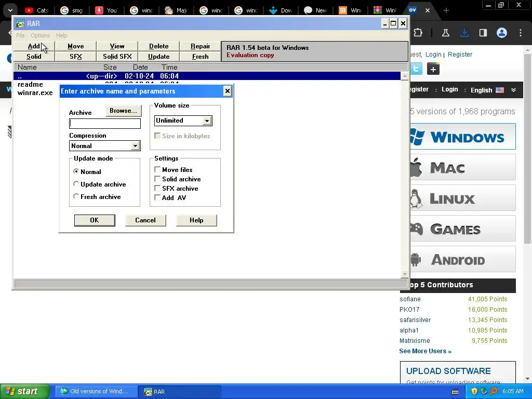Click the Linux category button
This screenshot has width=532, height=399.
point(463,198)
